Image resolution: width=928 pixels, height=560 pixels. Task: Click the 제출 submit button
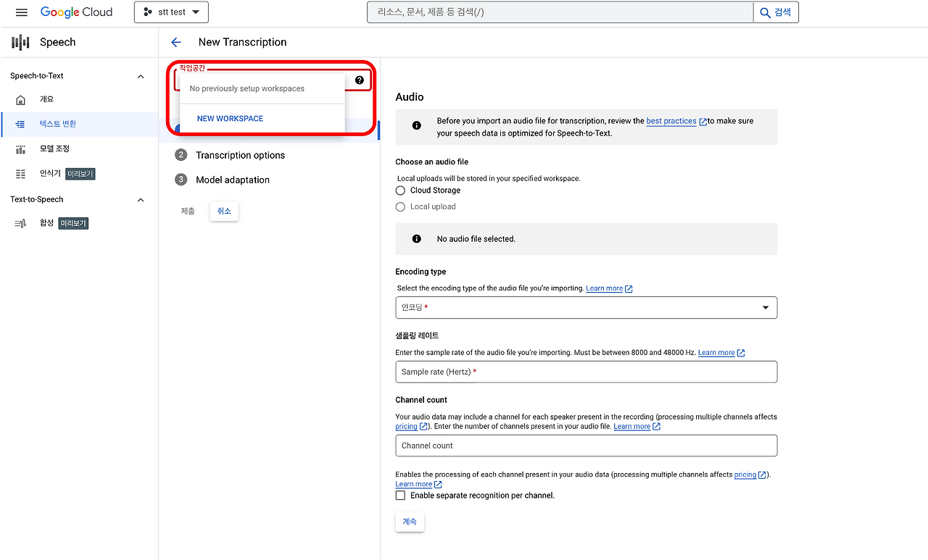[188, 211]
